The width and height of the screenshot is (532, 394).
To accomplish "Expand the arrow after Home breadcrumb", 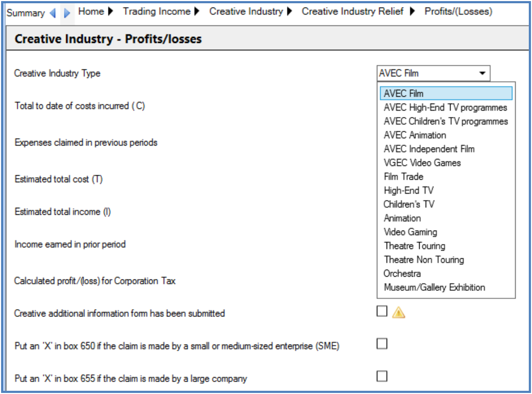I will 111,11.
